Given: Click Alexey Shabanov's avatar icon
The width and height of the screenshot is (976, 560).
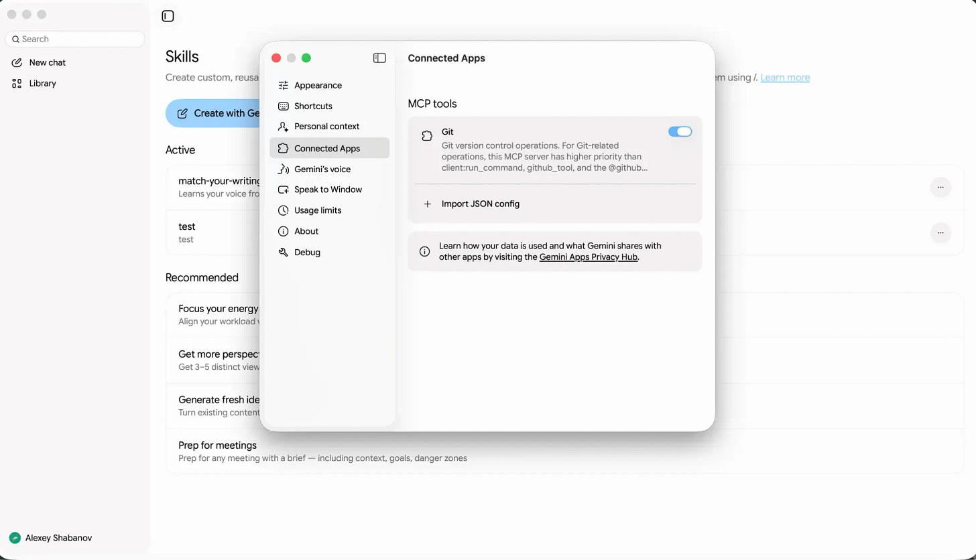Looking at the screenshot, I should coord(15,538).
